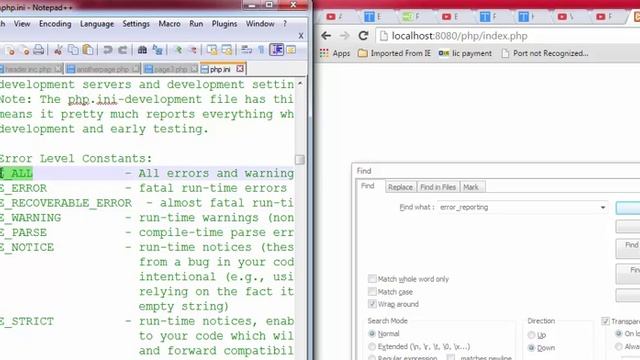Screen dimensions: 640x360
Task: Open the Settings menu
Action: pos(136,24)
